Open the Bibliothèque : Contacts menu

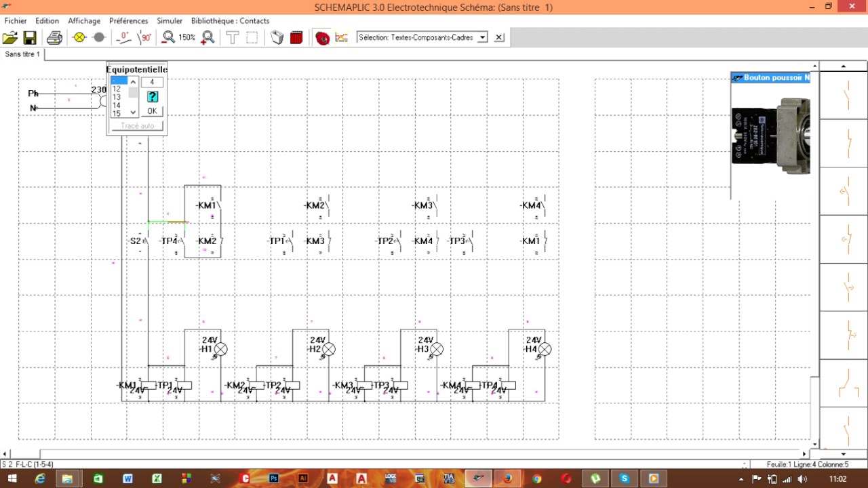230,21
